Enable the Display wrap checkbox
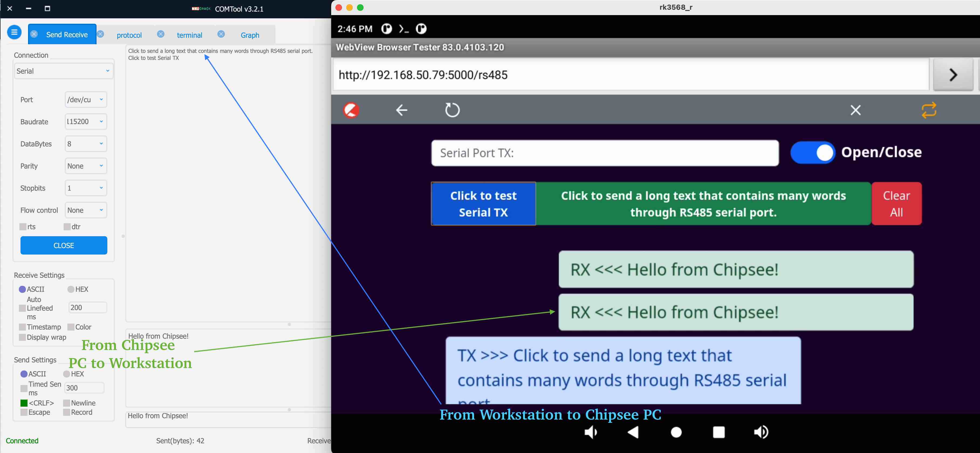This screenshot has width=980, height=453. point(22,337)
